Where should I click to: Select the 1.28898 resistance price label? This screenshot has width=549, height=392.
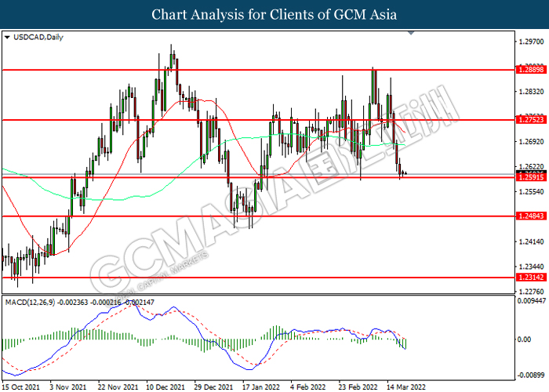click(532, 70)
